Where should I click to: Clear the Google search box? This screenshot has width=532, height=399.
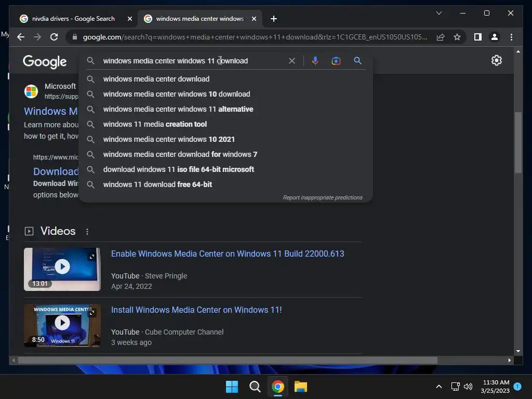[292, 61]
